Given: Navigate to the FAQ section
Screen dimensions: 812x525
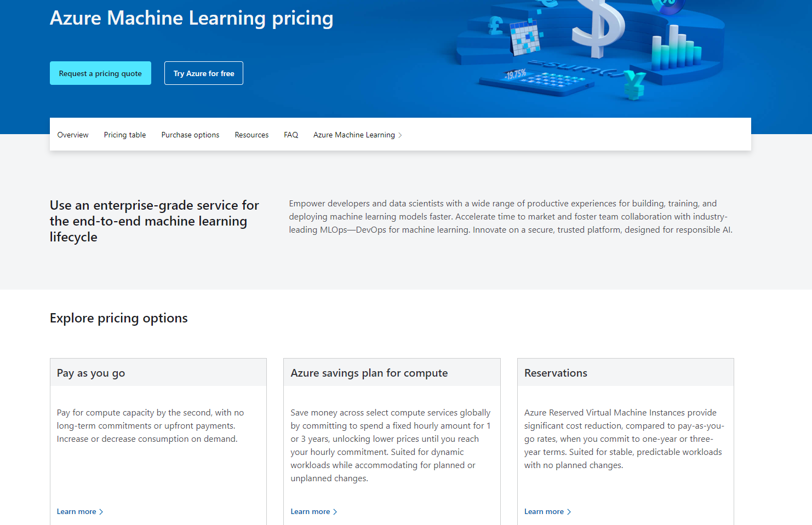Looking at the screenshot, I should tap(291, 134).
